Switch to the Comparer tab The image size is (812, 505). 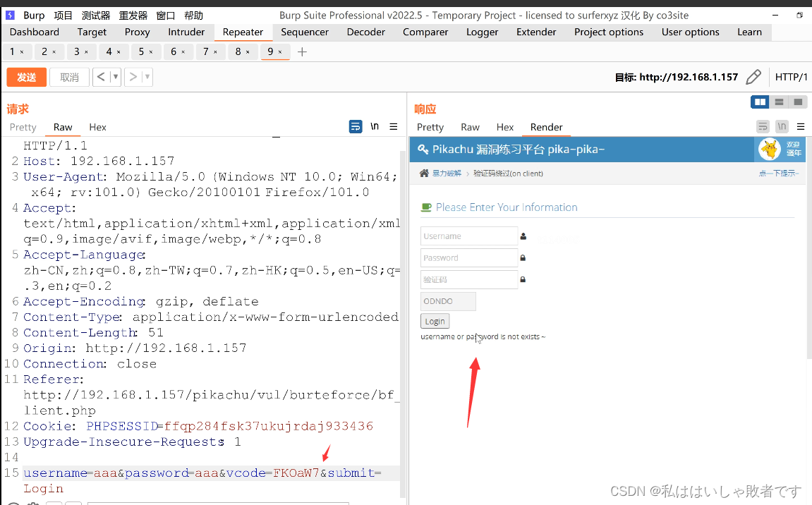pyautogui.click(x=425, y=32)
